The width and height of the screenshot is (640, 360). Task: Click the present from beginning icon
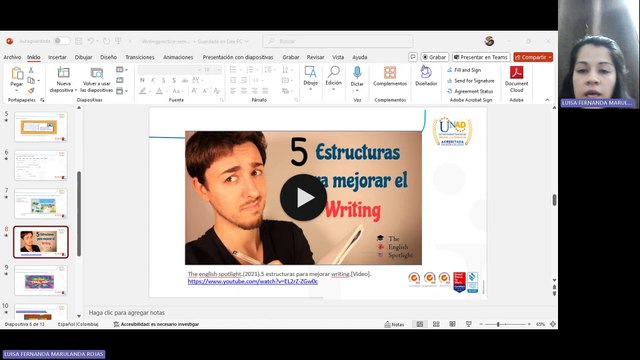118,41
